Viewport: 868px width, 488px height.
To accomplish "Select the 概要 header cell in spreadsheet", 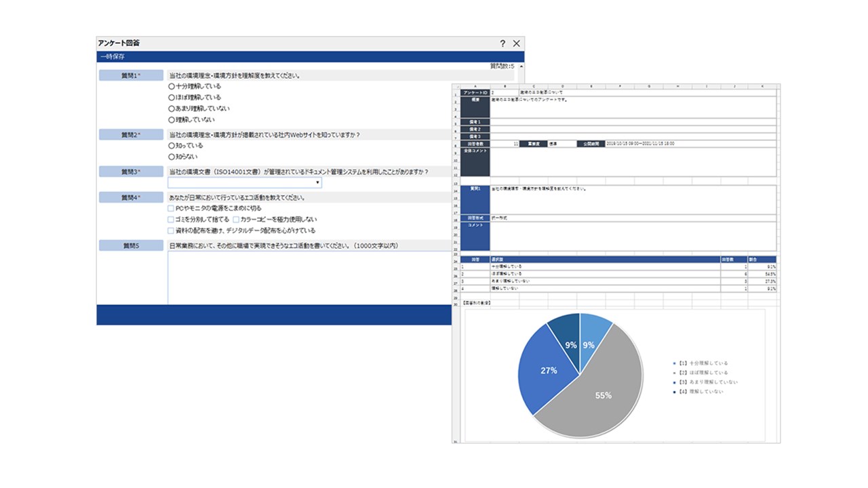I will tap(475, 106).
